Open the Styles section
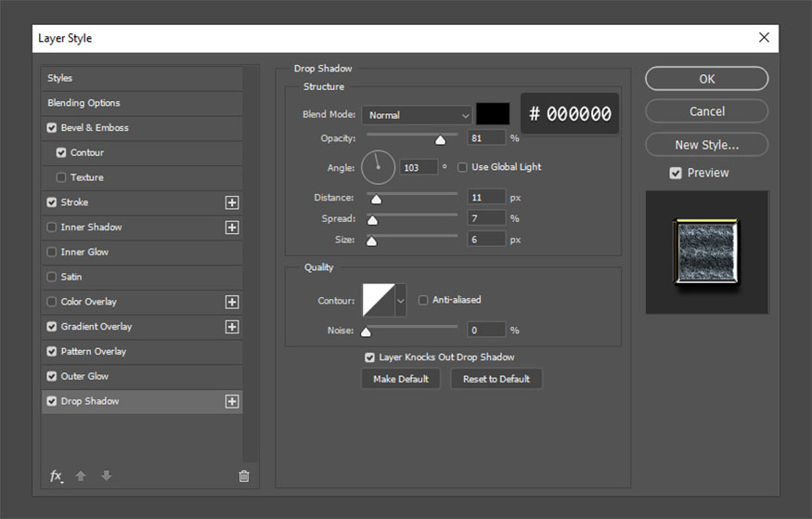This screenshot has height=519, width=812. [x=142, y=78]
